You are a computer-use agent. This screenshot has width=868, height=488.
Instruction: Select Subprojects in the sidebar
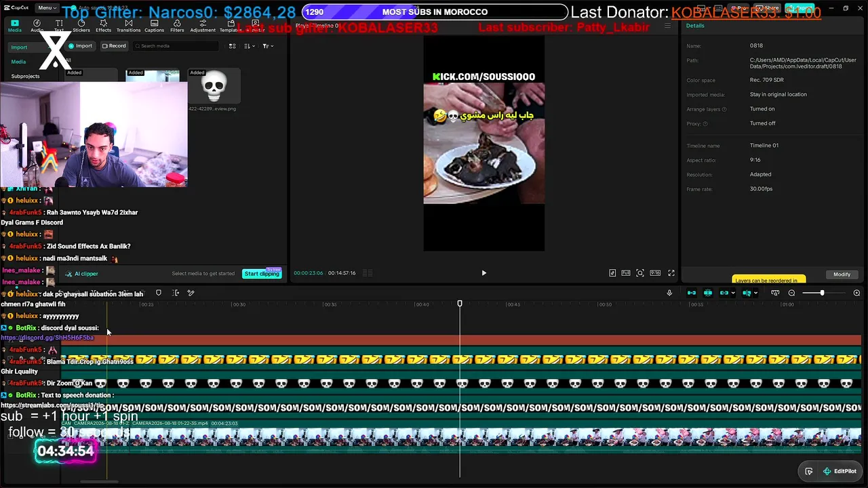(x=25, y=77)
